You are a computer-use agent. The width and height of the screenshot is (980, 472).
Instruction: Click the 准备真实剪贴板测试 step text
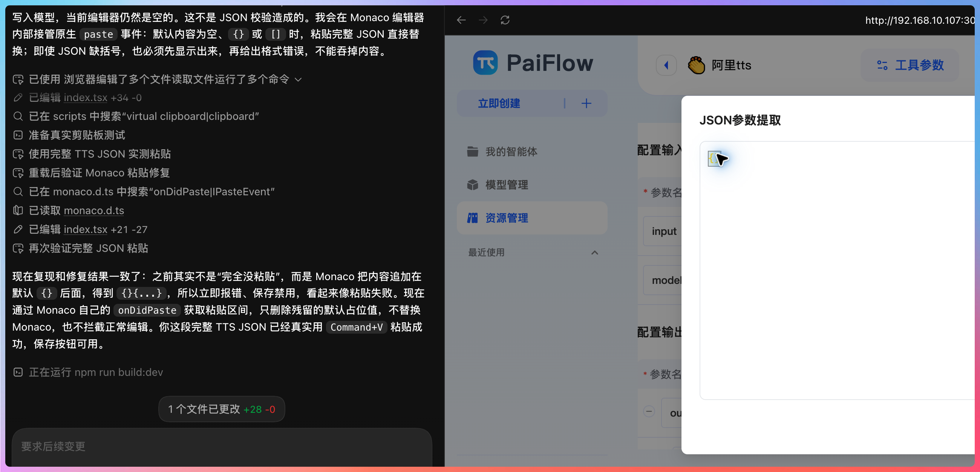pyautogui.click(x=77, y=135)
